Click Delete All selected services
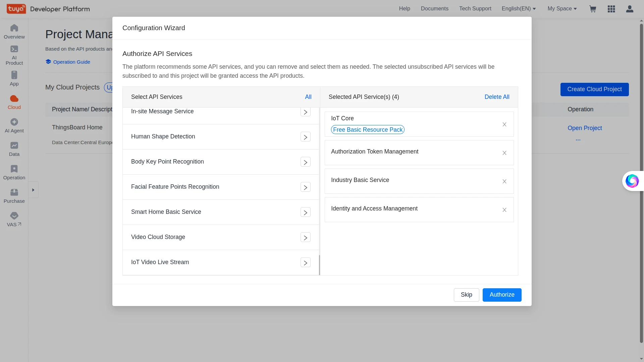The width and height of the screenshot is (644, 362). point(497,97)
